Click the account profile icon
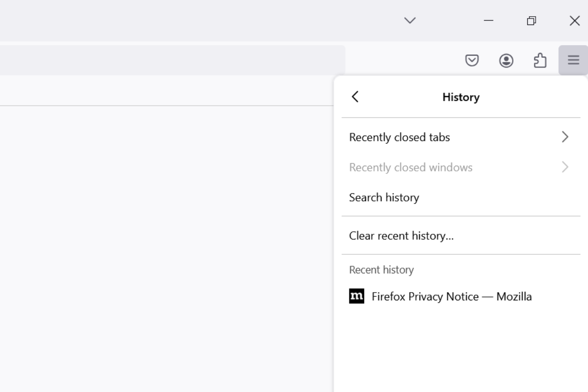 [x=506, y=60]
